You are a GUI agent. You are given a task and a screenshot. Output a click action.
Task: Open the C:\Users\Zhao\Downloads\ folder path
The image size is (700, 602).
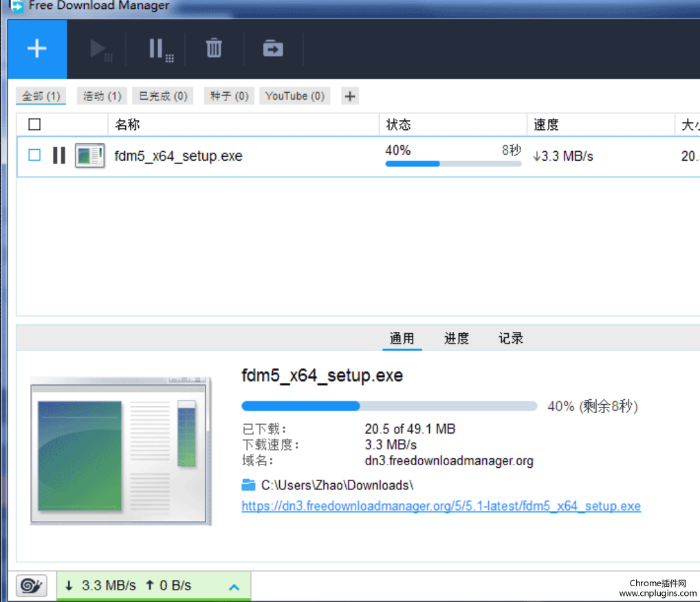[x=337, y=485]
